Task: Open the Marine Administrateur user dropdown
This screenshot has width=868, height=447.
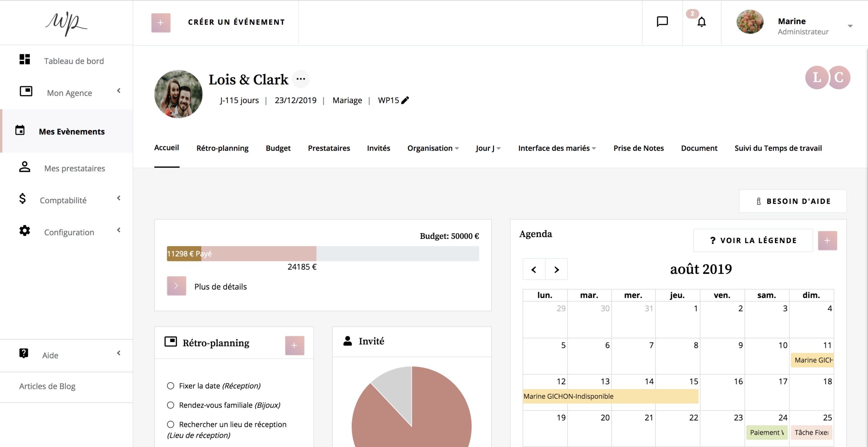Action: 850,26
